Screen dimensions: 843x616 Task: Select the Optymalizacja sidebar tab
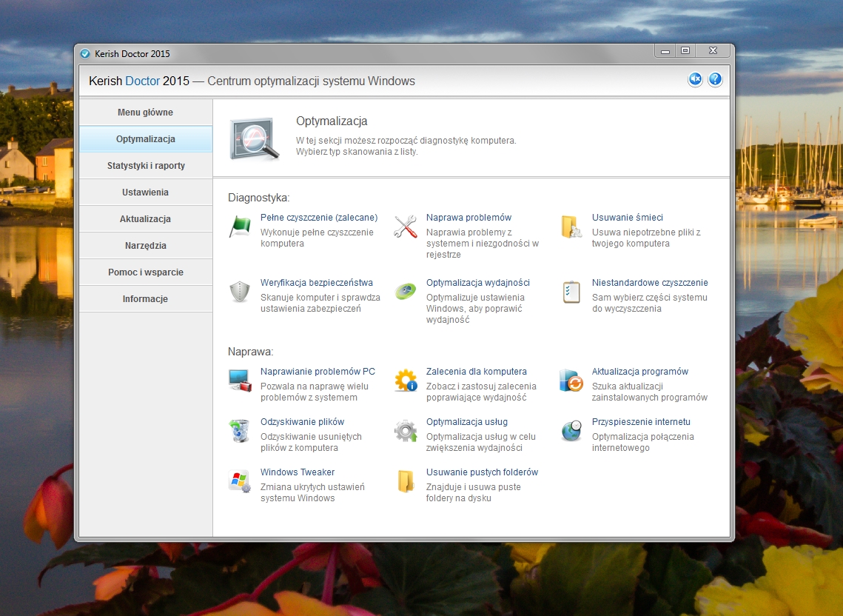146,138
